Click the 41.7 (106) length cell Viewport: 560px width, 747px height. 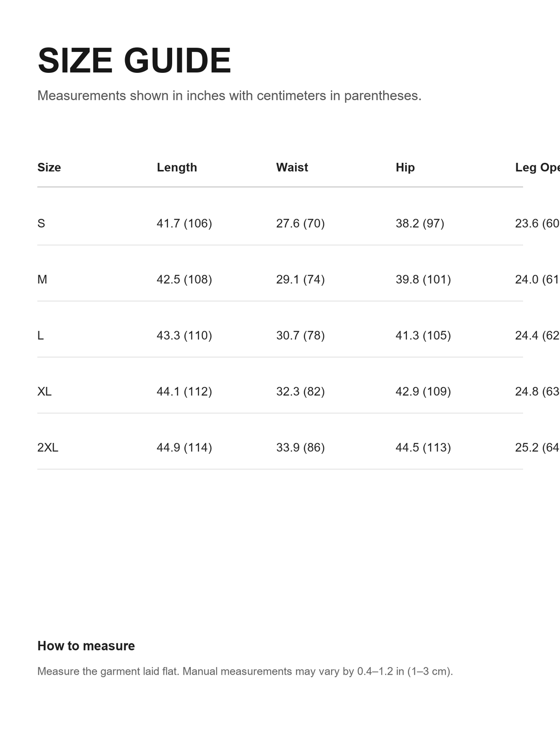184,223
